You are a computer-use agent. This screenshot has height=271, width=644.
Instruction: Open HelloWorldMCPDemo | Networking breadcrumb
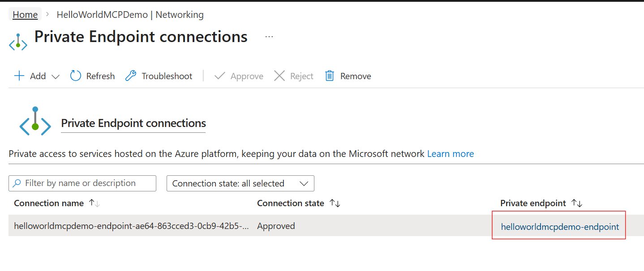[x=130, y=14]
